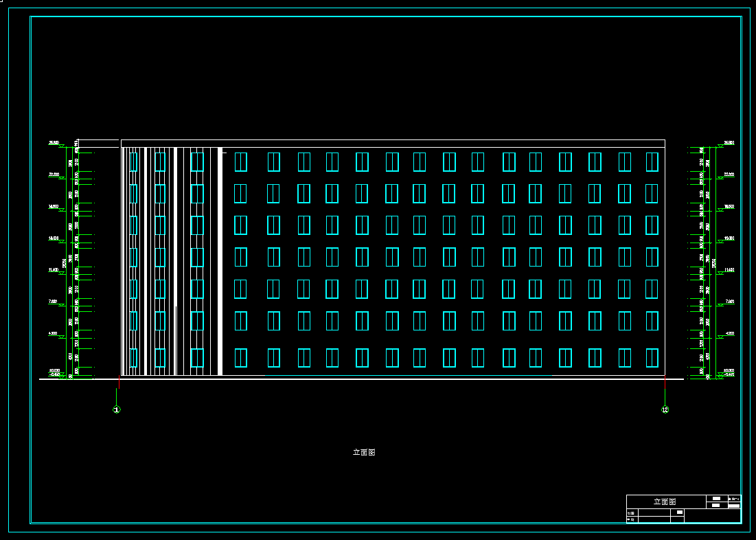Viewport: 756px width, 540px height.
Task: Select the topmost elevation label on the left
Action: (54, 143)
